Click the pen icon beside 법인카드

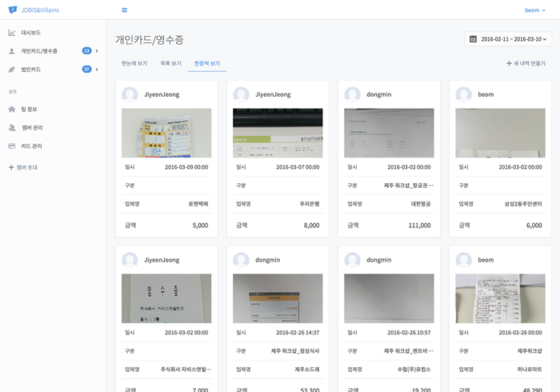tap(12, 70)
